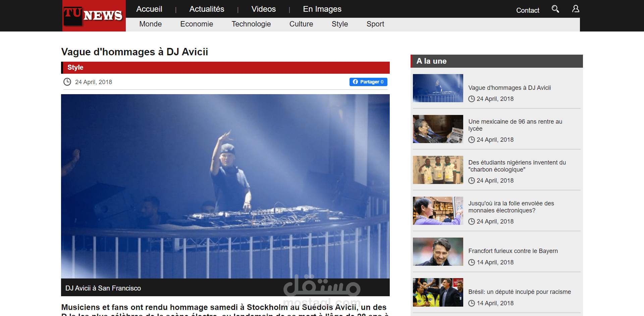The image size is (644, 316).
Task: Click date 14 April, 2018 under Francfort article
Action: click(x=495, y=262)
